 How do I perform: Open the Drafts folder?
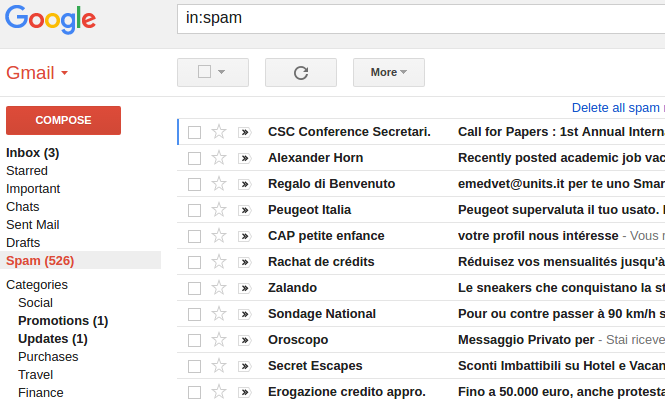coord(23,243)
